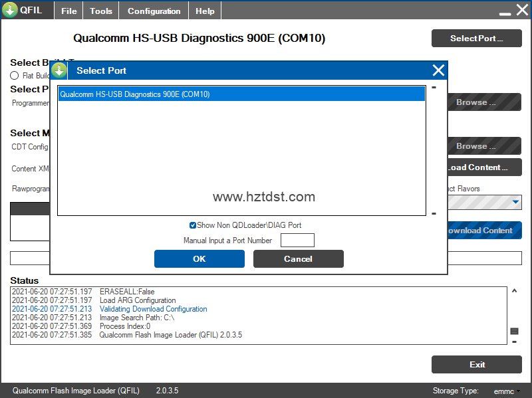Open the Tools menu
This screenshot has width=532, height=398.
[101, 11]
